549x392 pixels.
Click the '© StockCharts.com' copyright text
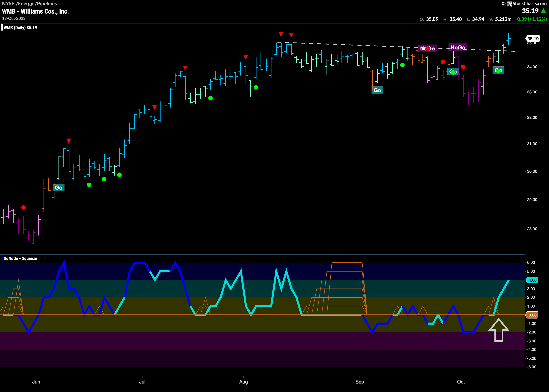point(524,4)
